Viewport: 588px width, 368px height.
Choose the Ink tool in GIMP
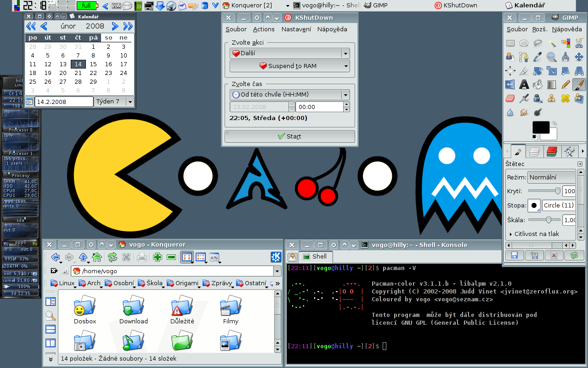click(x=538, y=98)
